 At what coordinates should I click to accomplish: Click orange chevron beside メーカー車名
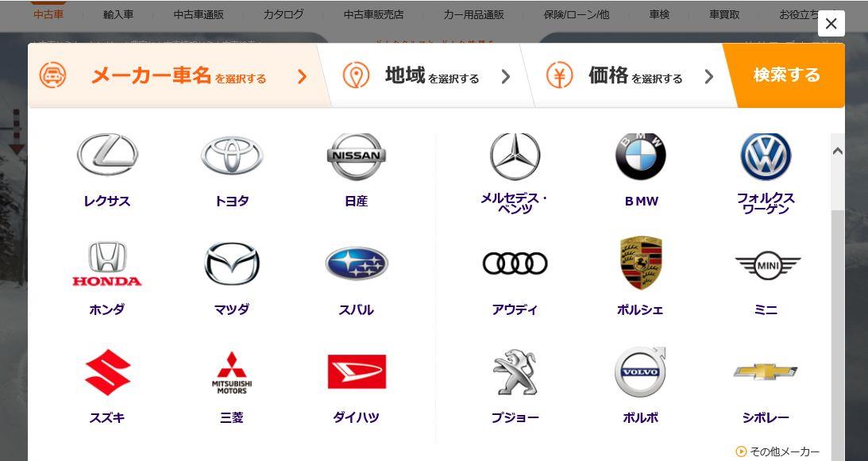click(x=302, y=76)
